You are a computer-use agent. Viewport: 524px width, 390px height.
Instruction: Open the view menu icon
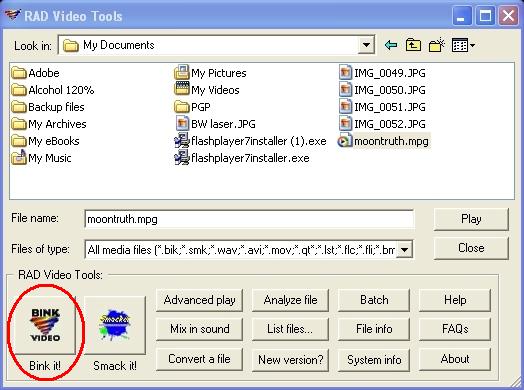pyautogui.click(x=463, y=45)
